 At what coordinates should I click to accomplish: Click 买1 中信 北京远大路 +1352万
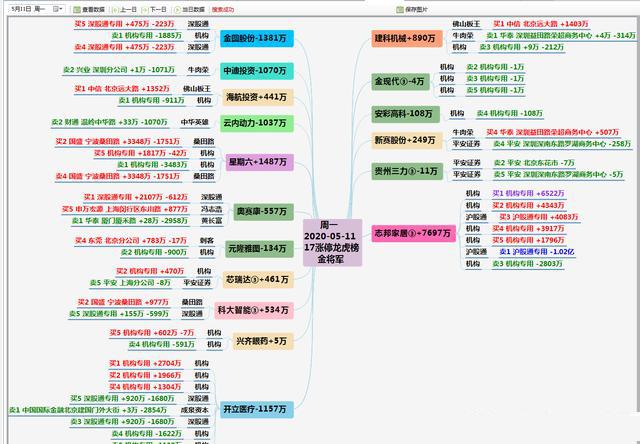point(122,89)
